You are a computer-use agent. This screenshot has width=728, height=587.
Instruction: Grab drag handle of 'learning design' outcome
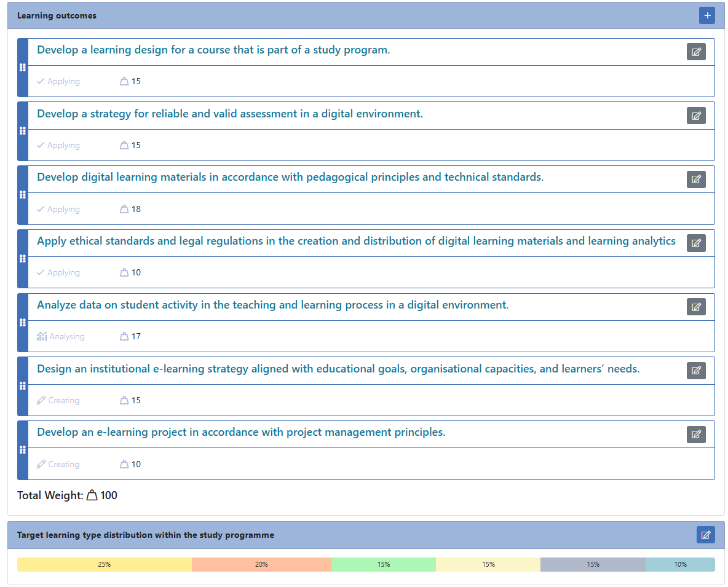click(x=22, y=67)
